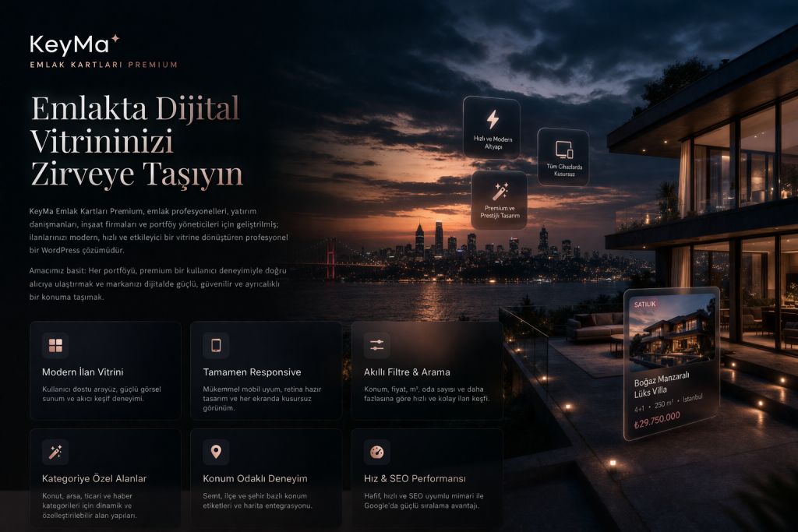Click the Hız & SEO Performansı heading
The height and width of the screenshot is (532, 798).
(x=415, y=478)
